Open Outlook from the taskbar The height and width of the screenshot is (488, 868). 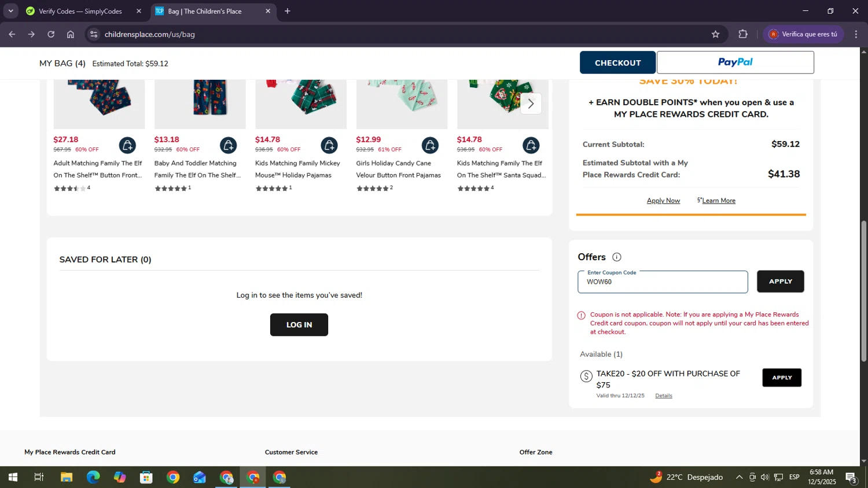pyautogui.click(x=200, y=477)
